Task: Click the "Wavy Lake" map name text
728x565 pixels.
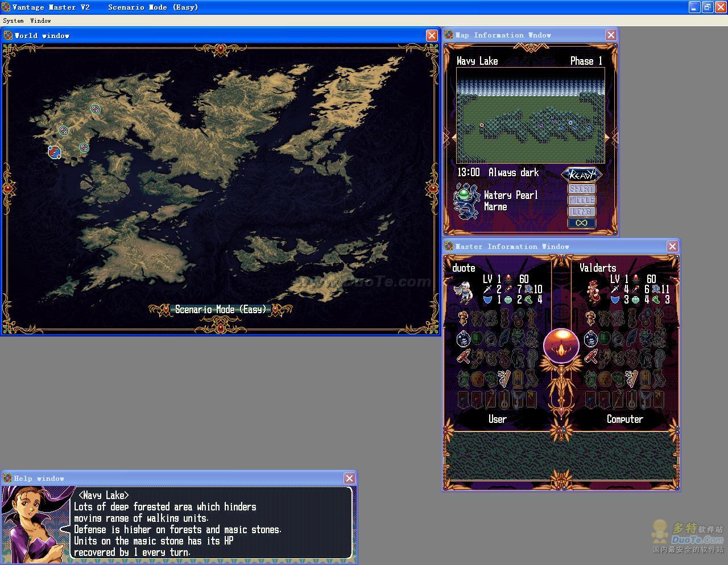Action: coord(477,61)
